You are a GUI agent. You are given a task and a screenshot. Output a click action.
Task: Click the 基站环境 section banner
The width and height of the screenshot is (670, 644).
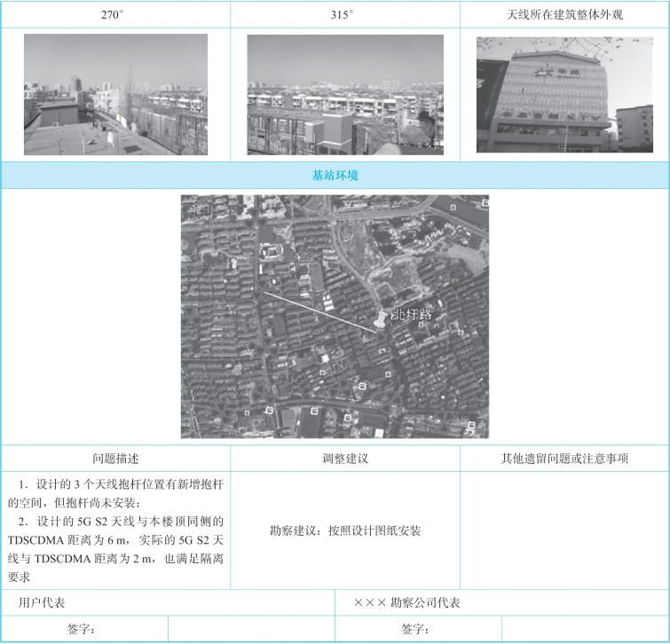(x=335, y=176)
